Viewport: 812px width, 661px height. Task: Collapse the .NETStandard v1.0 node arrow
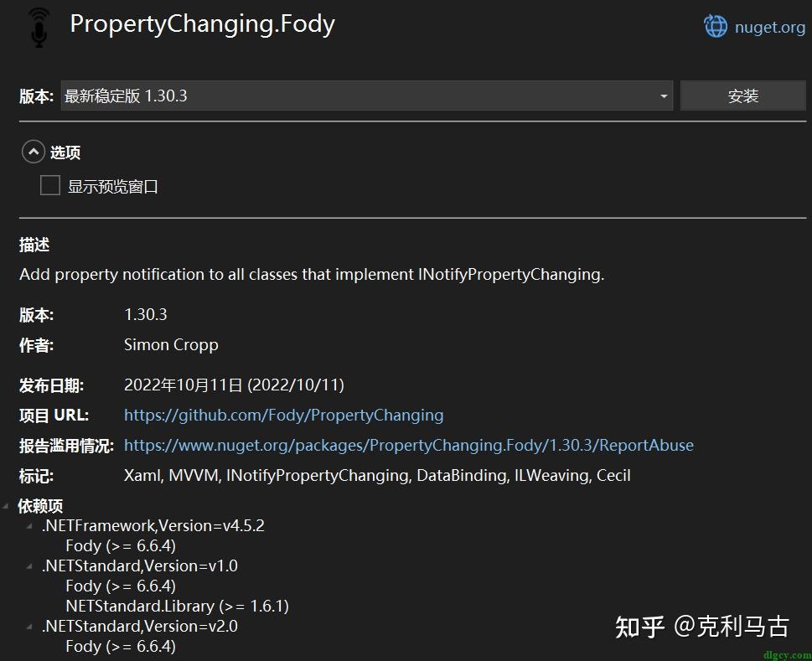pyautogui.click(x=31, y=565)
